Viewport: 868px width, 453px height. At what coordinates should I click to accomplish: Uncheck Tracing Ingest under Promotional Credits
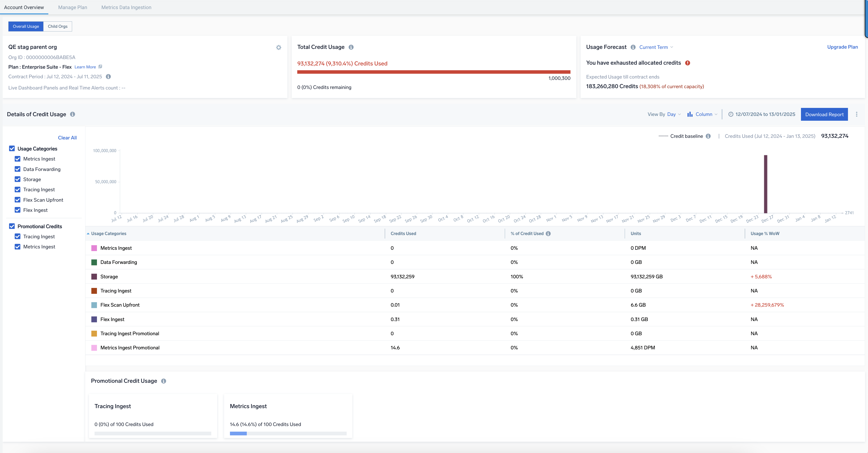click(18, 237)
